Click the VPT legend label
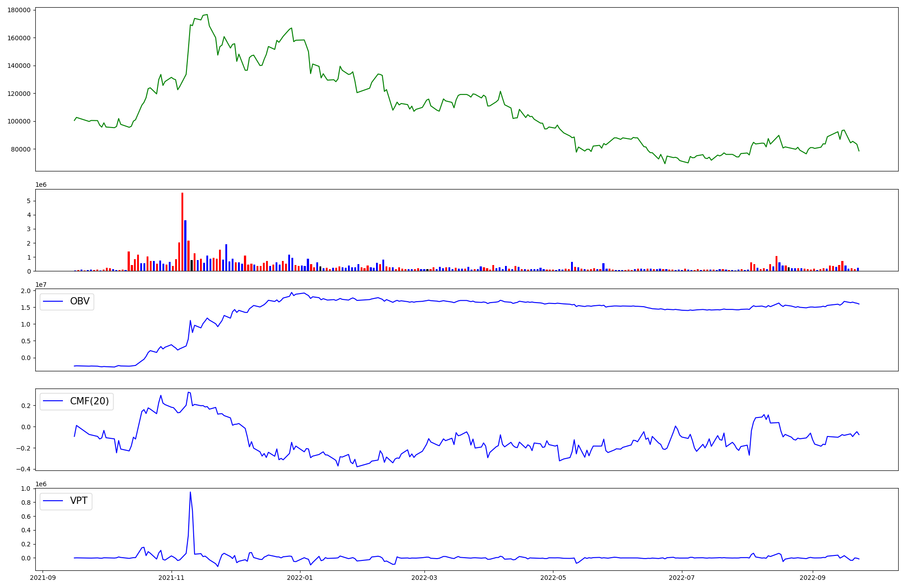Image resolution: width=905 pixels, height=588 pixels. point(79,501)
